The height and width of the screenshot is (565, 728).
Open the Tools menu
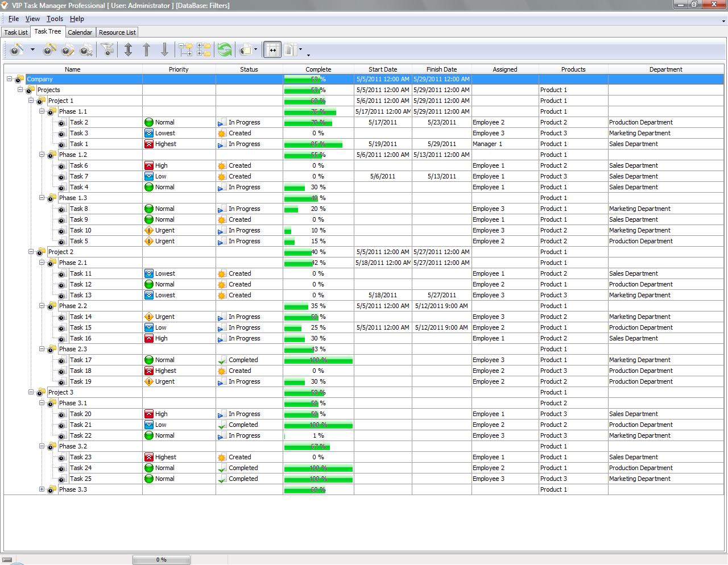pyautogui.click(x=55, y=19)
